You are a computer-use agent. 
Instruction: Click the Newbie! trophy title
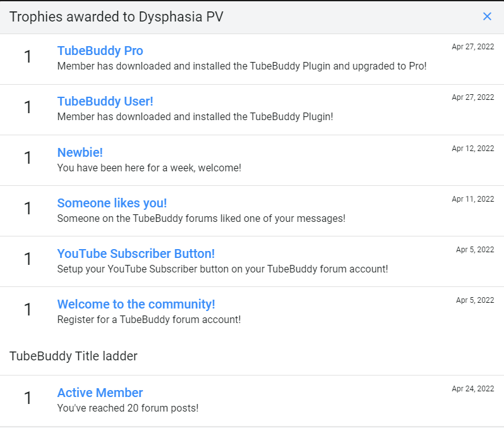[x=80, y=152]
